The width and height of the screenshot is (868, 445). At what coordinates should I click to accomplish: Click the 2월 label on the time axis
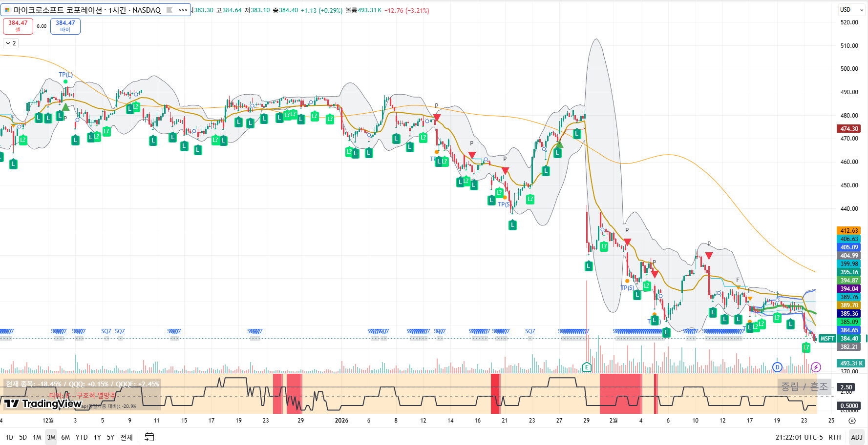(x=614, y=421)
